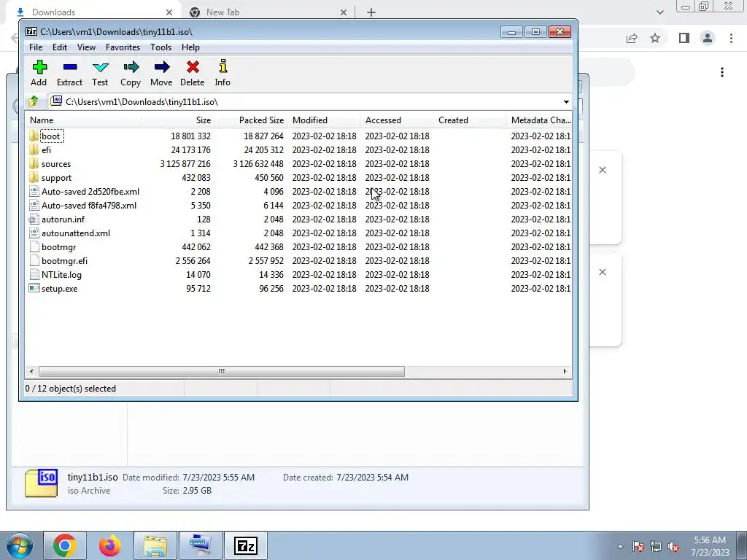The image size is (747, 560).
Task: Select the bootmgr file name
Action: (58, 246)
